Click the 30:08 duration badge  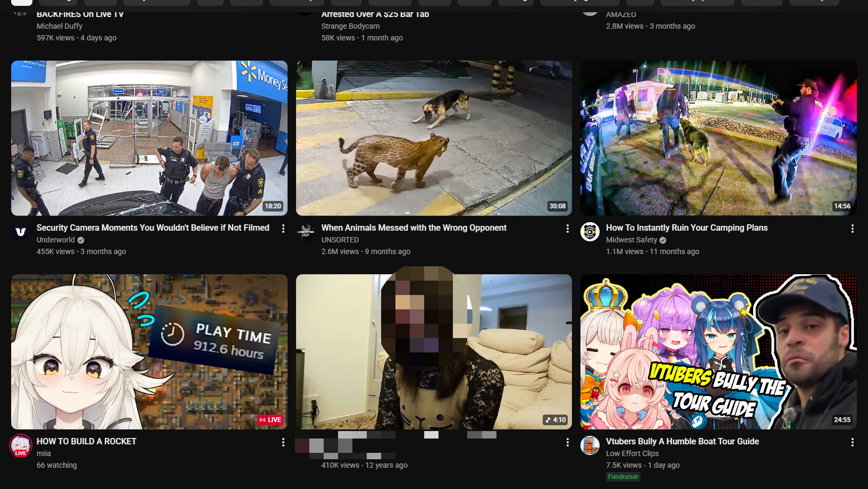pos(558,206)
